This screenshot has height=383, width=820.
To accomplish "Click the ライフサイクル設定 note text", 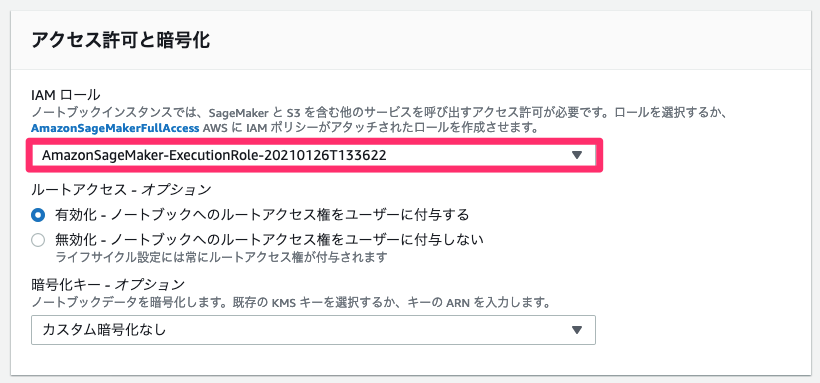I will tap(222, 257).
